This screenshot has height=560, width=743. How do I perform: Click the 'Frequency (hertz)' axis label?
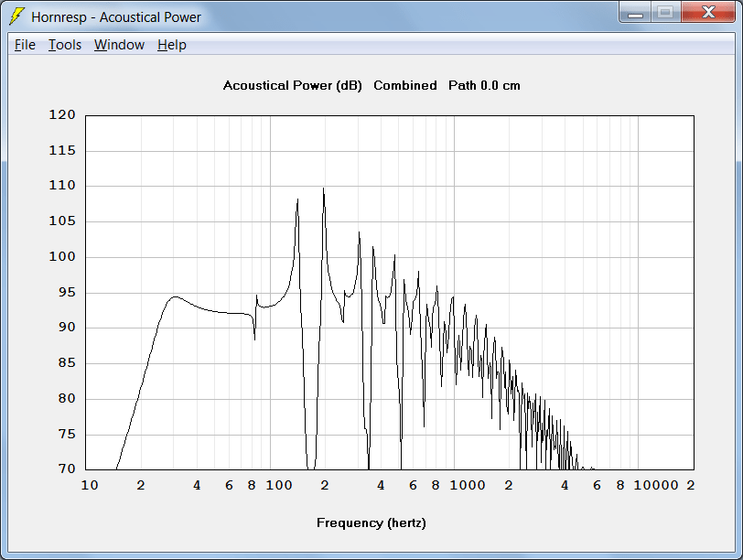click(371, 523)
